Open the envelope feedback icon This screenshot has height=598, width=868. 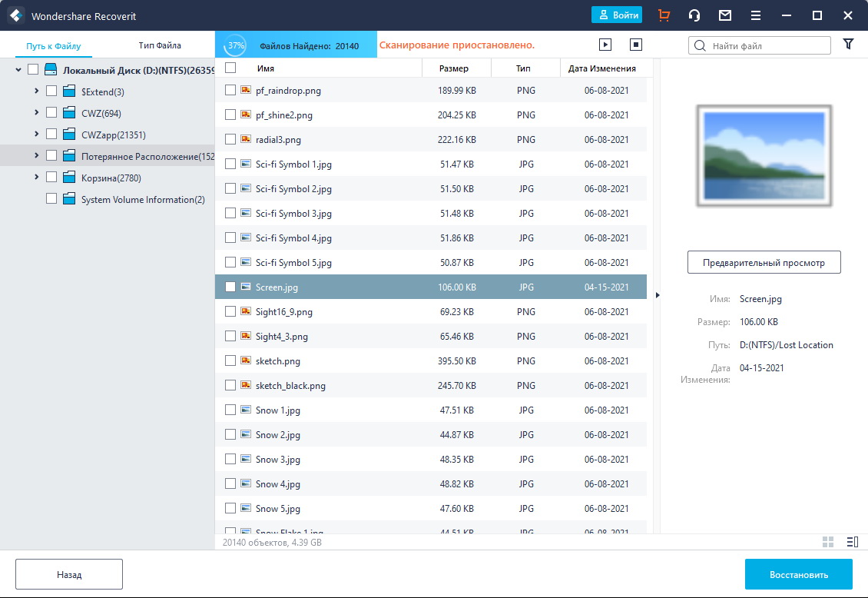tap(724, 15)
